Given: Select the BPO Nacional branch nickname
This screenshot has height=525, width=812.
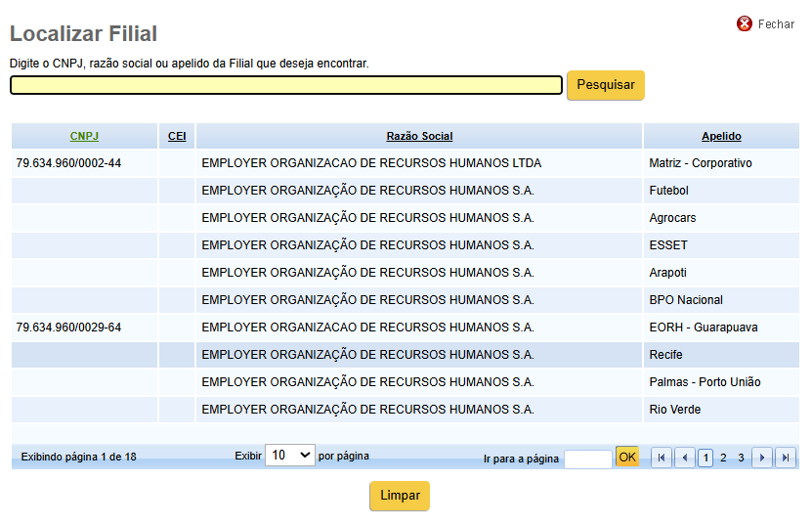Looking at the screenshot, I should [x=686, y=300].
